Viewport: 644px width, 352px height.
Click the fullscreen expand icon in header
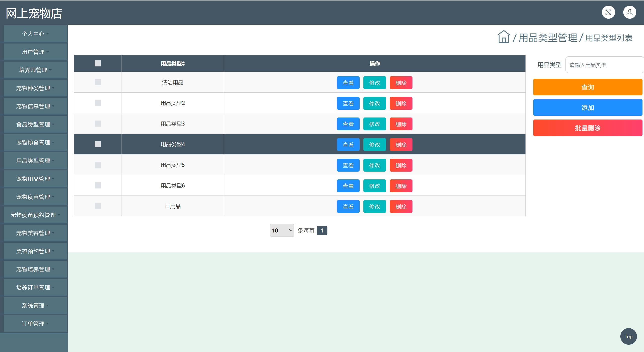[x=608, y=12]
